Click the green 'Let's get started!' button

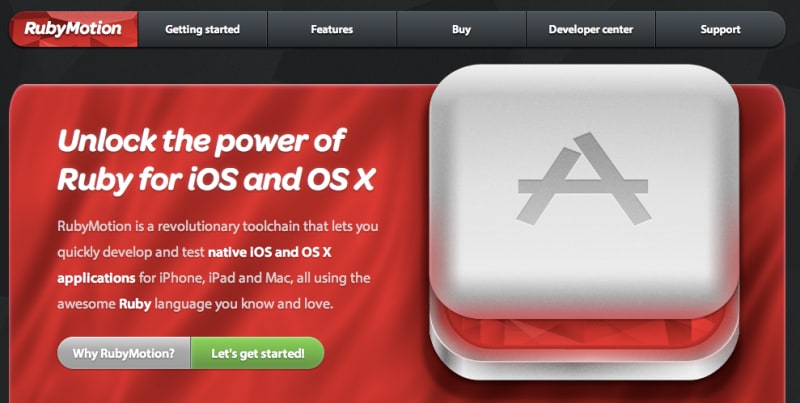click(258, 353)
